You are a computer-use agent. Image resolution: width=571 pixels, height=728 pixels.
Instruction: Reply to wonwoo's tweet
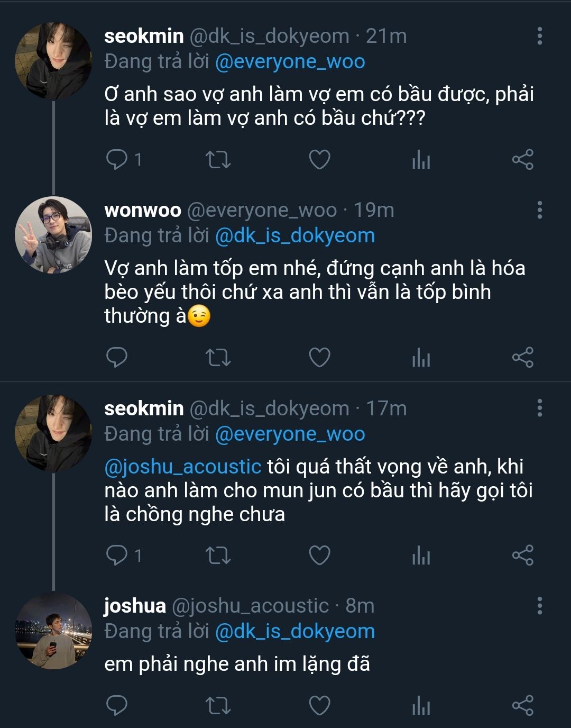tap(117, 358)
